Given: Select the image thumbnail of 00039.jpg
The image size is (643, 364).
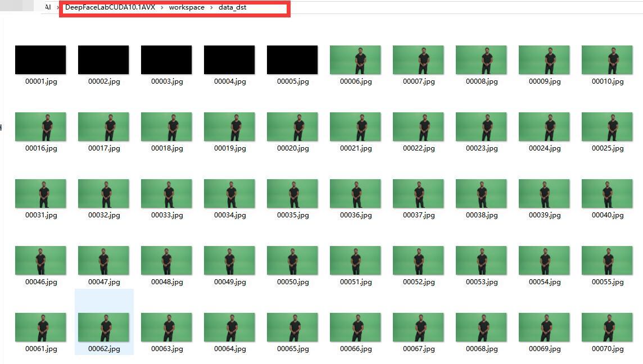Looking at the screenshot, I should point(544,193).
